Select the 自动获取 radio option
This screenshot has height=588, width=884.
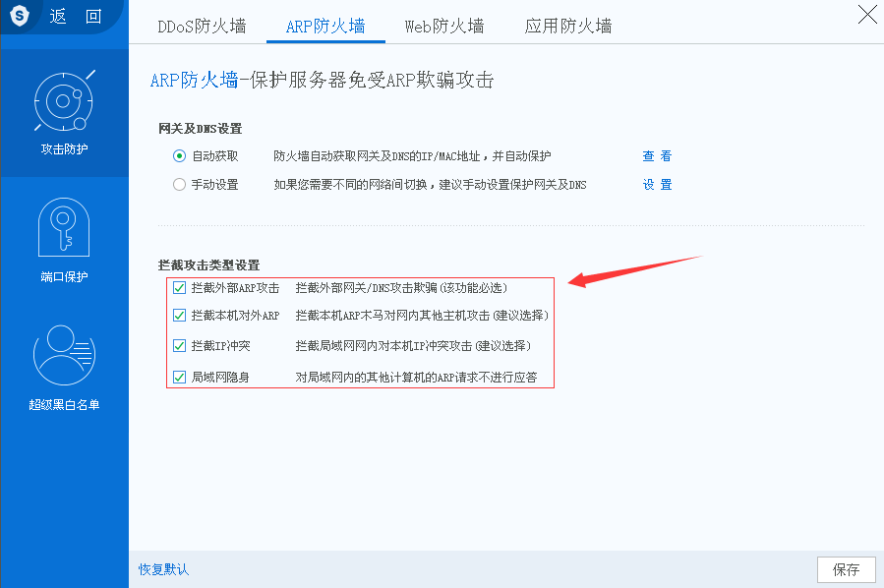click(x=179, y=155)
